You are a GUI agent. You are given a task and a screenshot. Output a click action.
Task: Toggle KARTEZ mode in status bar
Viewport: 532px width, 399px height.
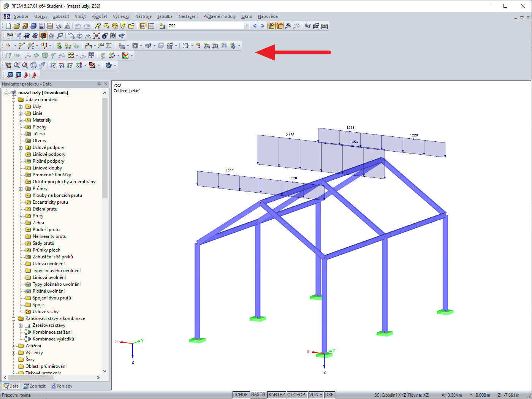[x=277, y=395]
